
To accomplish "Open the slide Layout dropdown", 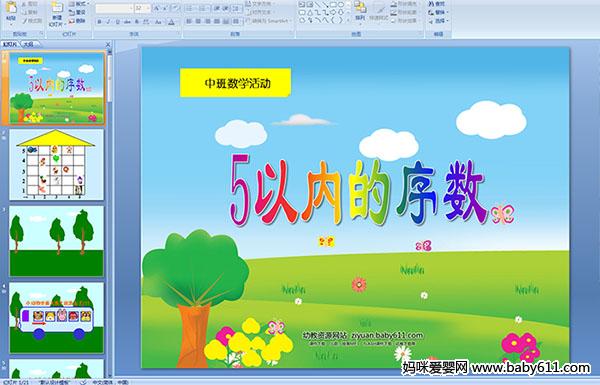I will pos(78,4).
